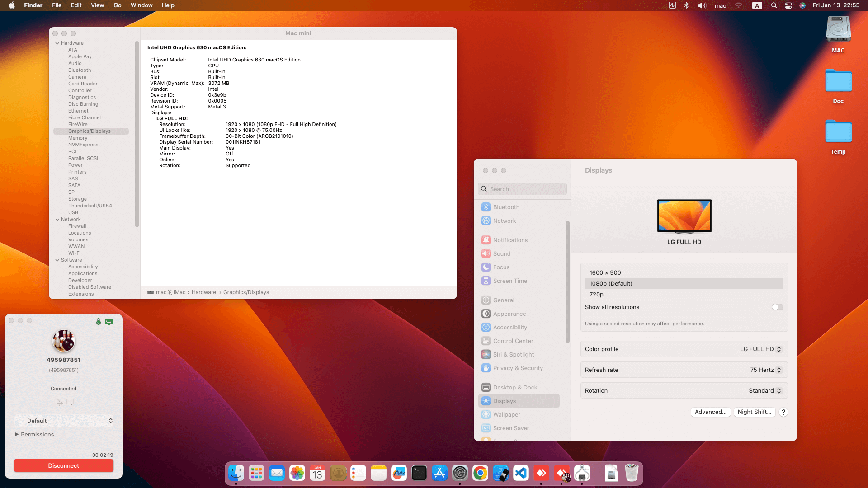Open Sound settings in the sidebar
This screenshot has width=868, height=488.
(x=502, y=253)
